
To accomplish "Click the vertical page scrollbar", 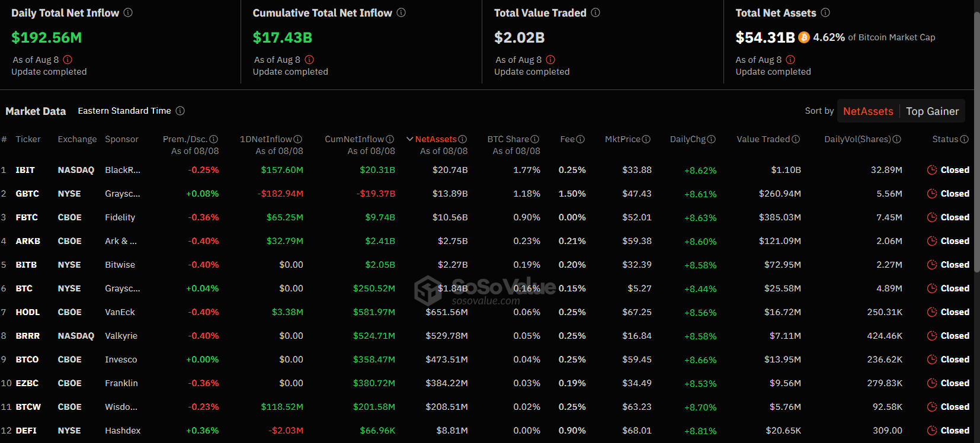I will pos(977,142).
